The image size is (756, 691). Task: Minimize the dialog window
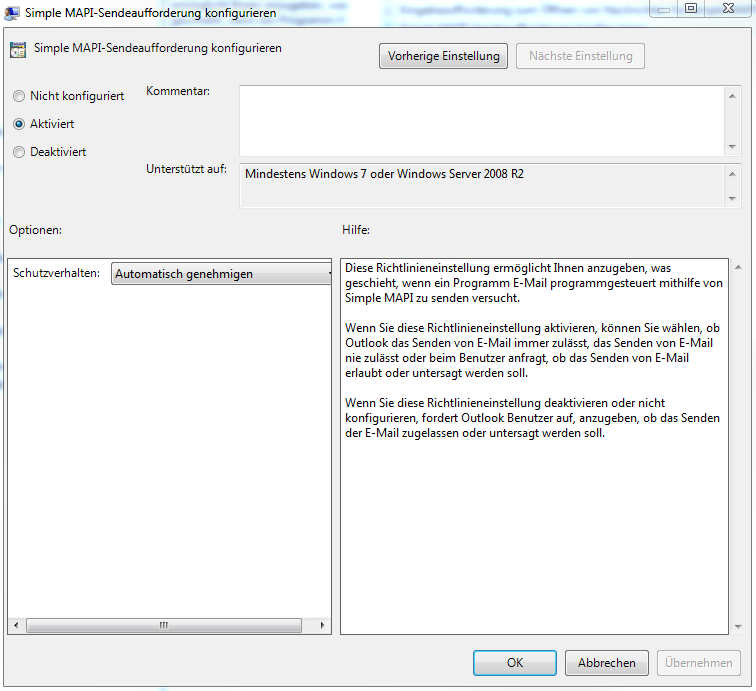point(664,10)
